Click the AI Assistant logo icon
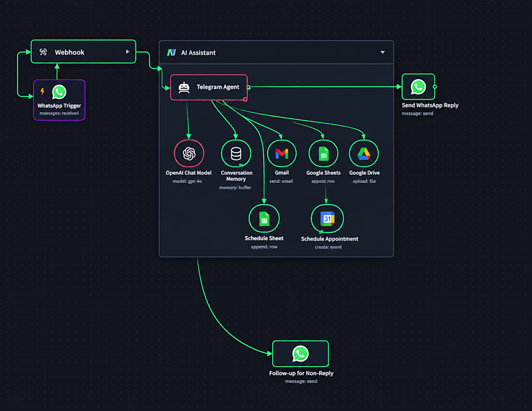Image resolution: width=532 pixels, height=411 pixels. coord(171,52)
